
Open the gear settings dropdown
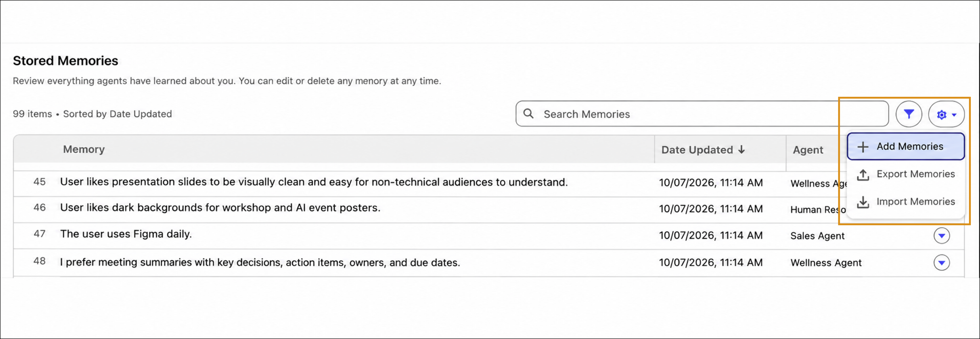[946, 114]
